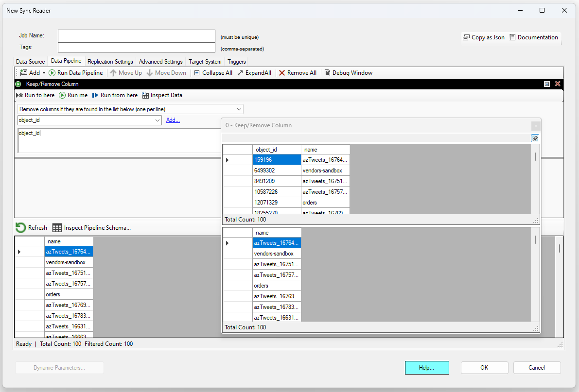
Task: Click Move Down in the pipeline toolbar
Action: [166, 73]
